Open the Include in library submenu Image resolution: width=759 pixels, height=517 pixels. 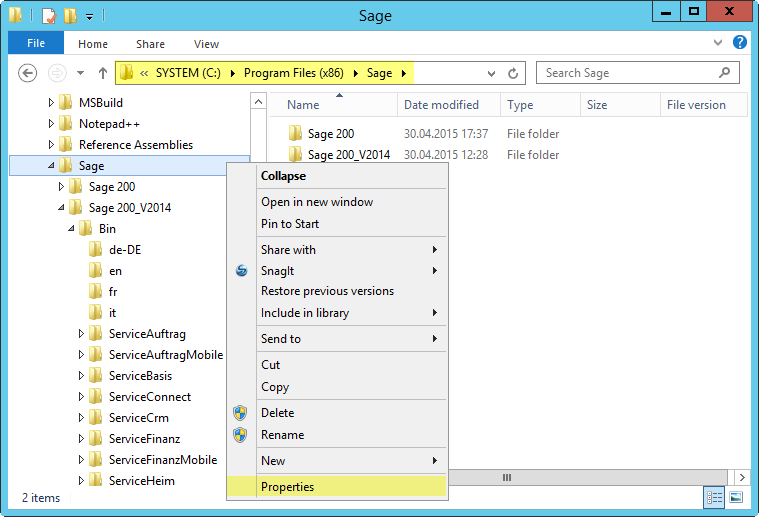click(x=337, y=313)
